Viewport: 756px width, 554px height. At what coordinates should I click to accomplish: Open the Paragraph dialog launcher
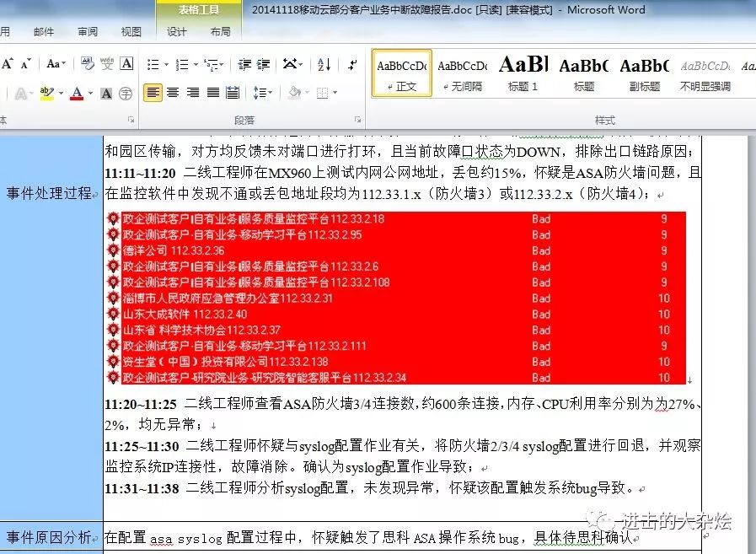tap(357, 119)
